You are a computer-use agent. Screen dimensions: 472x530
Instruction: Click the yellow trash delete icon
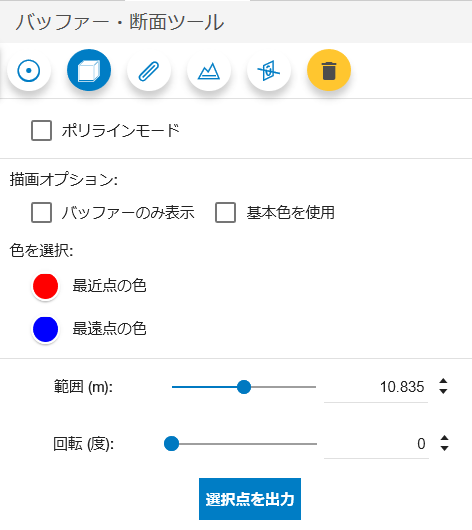(x=329, y=70)
